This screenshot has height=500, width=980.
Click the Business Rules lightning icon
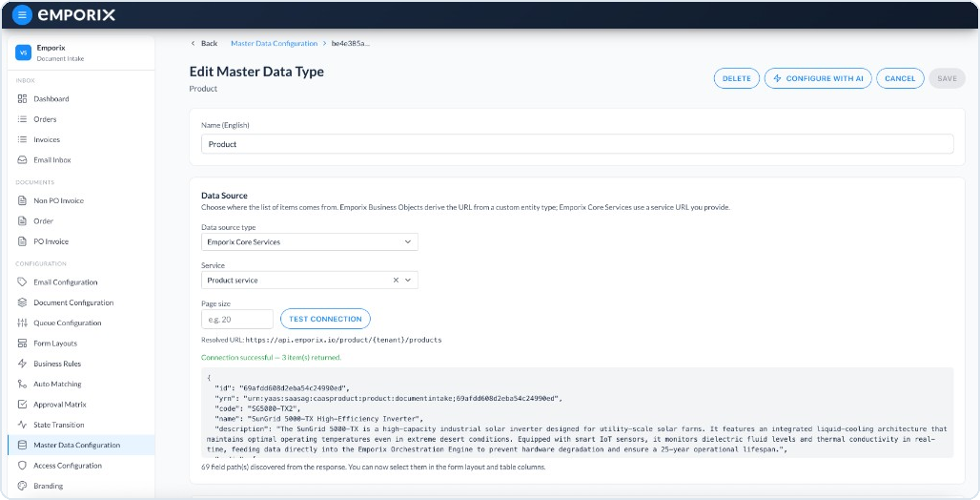coord(22,364)
